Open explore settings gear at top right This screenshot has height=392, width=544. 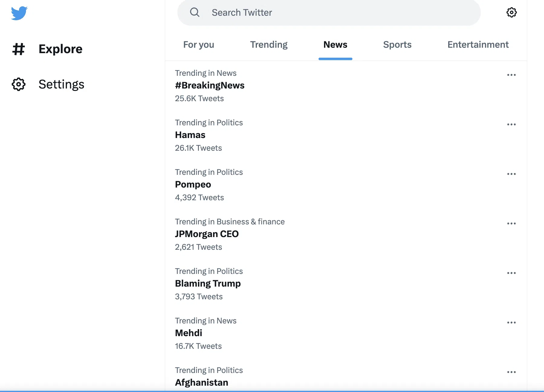[511, 12]
